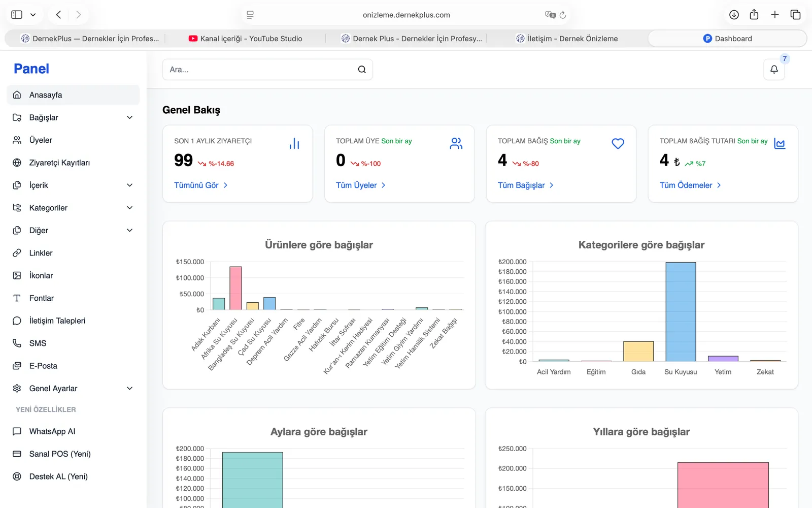Screen dimensions: 812x508
Task: Open the Tüm Bağışlar link
Action: click(x=526, y=185)
